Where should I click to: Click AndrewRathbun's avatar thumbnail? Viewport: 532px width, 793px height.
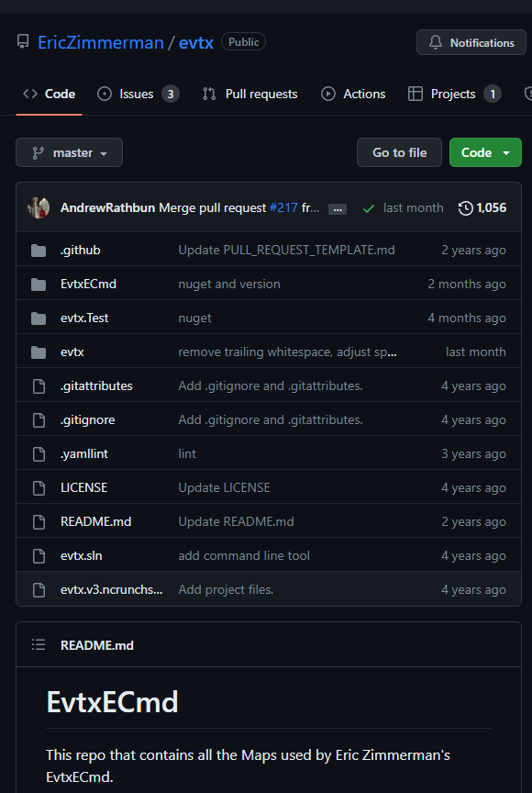(39, 207)
